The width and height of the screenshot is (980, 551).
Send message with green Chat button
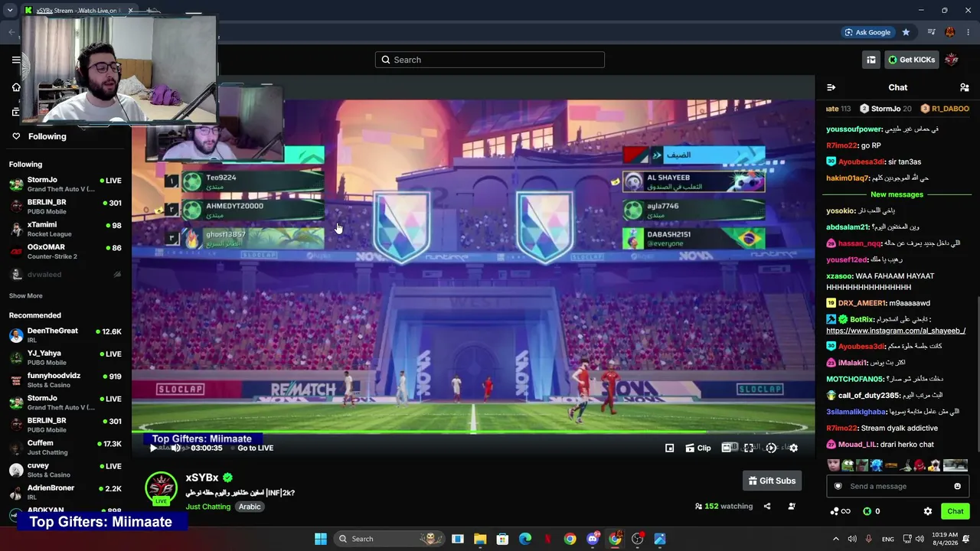(x=955, y=511)
